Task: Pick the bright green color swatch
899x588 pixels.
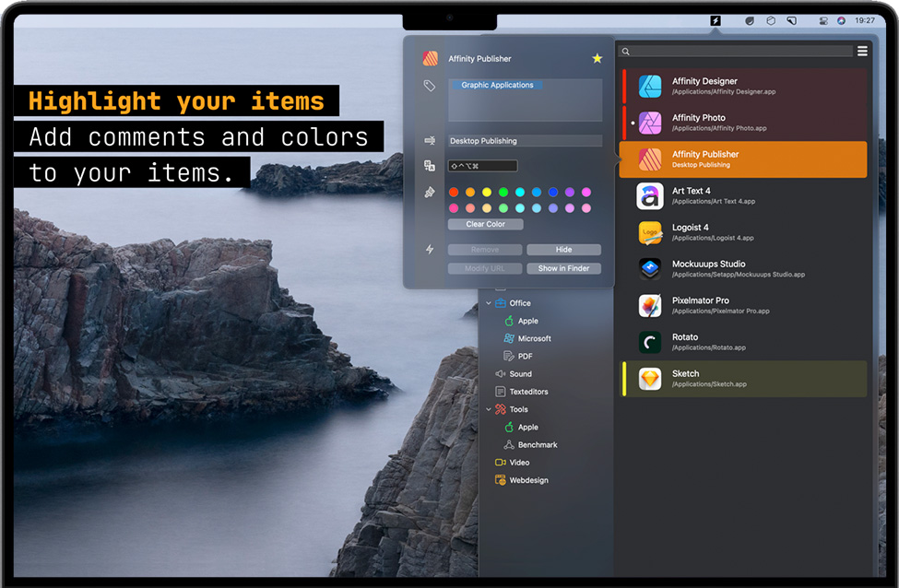Action: click(x=503, y=193)
